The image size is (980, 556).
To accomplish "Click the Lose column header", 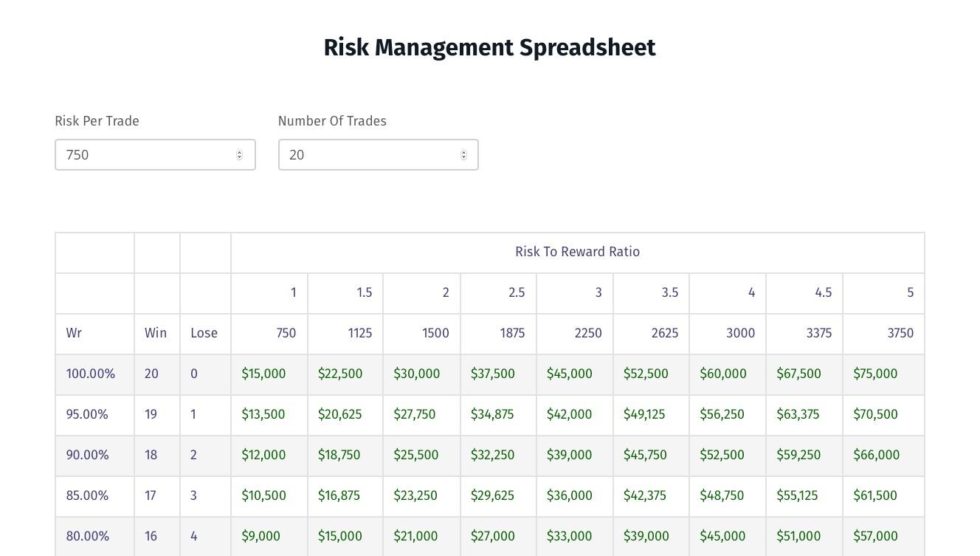I will 204,333.
